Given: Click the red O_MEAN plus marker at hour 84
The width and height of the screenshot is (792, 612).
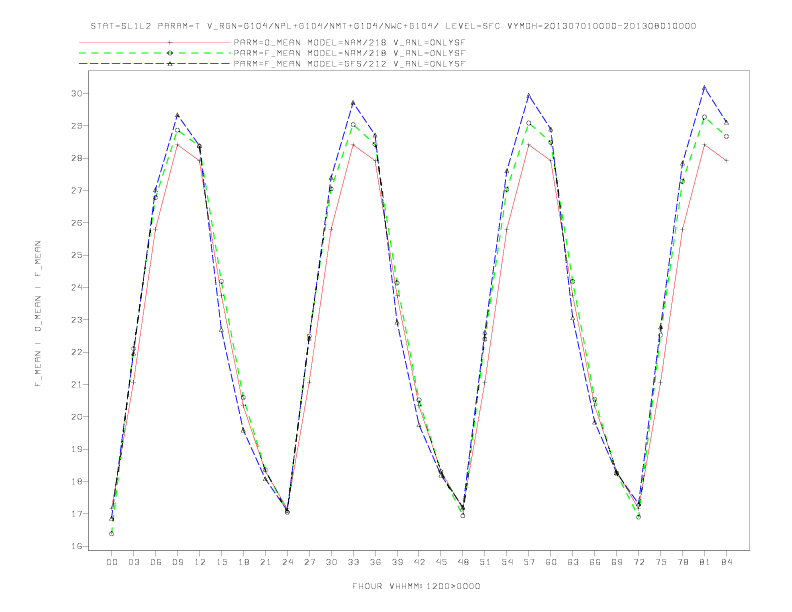Looking at the screenshot, I should point(726,161).
